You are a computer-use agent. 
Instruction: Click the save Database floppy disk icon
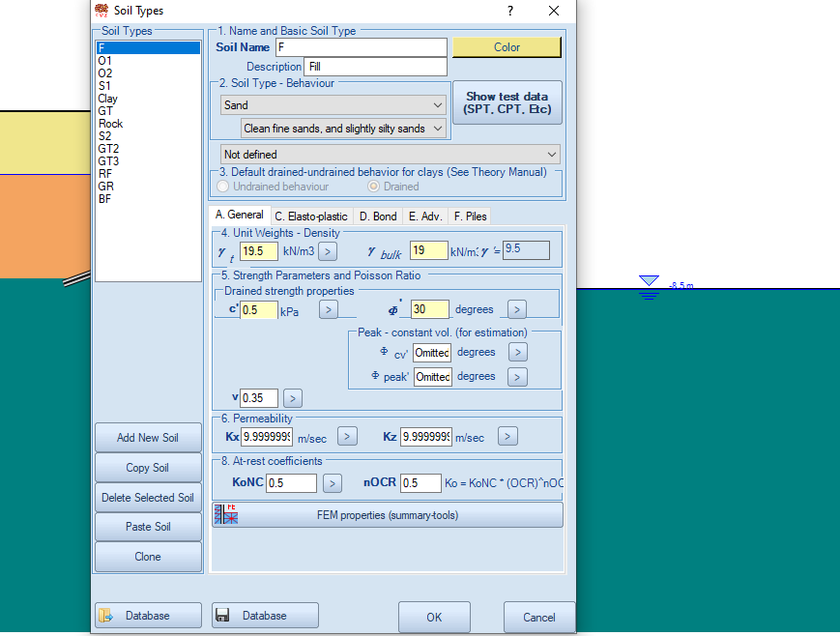point(221,615)
